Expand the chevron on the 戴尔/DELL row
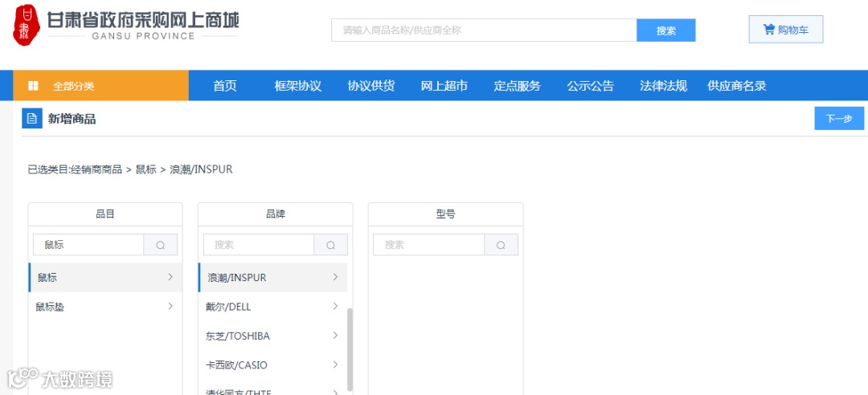The image size is (868, 395). [x=335, y=306]
